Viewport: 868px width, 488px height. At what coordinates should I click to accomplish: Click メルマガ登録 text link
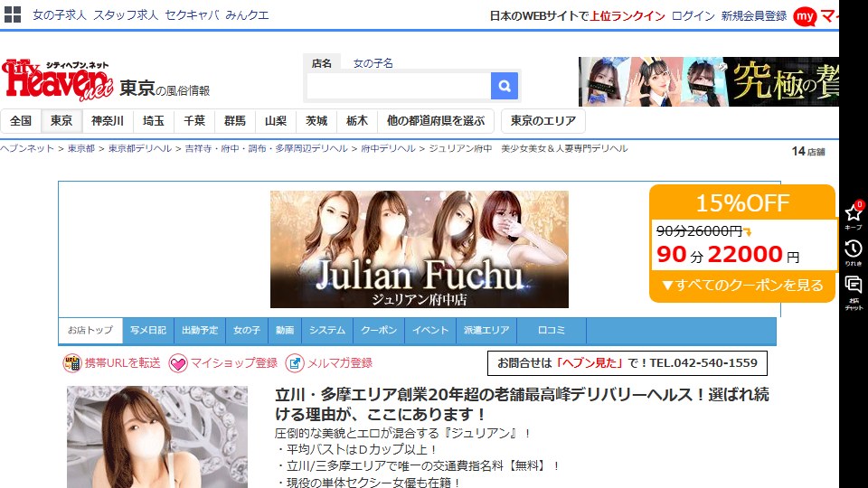click(340, 363)
